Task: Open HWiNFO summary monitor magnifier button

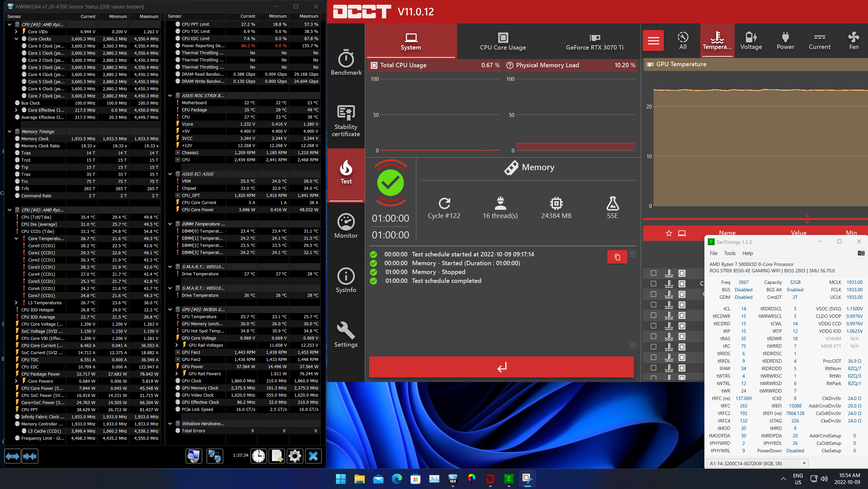Action: pos(194,456)
